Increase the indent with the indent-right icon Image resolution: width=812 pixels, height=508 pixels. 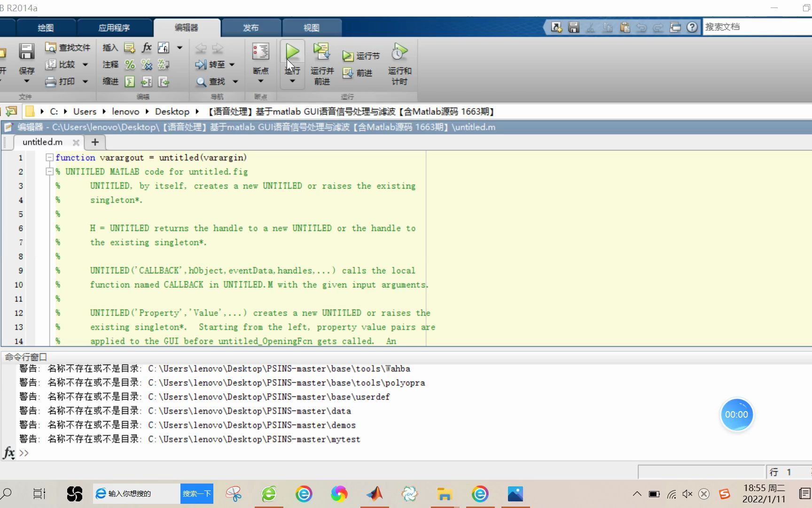(x=147, y=81)
